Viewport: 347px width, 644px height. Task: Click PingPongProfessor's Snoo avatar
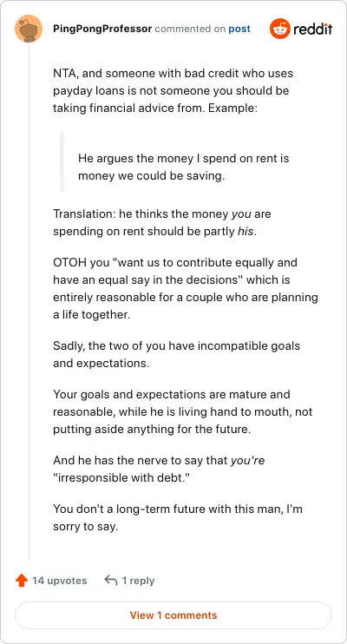[29, 29]
